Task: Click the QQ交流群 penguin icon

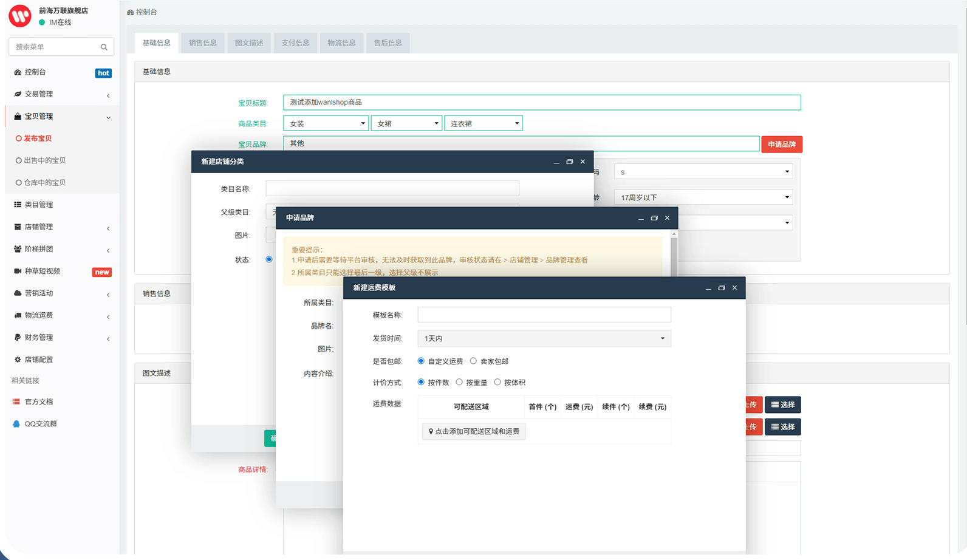Action: tap(16, 424)
